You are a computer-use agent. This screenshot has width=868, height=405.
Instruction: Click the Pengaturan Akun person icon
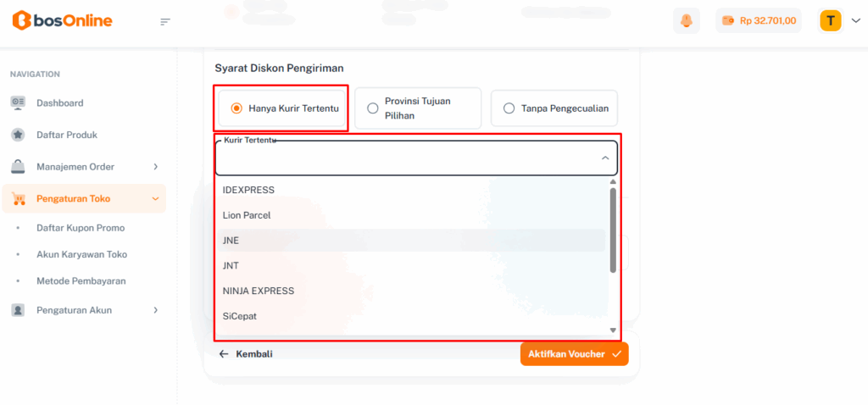pos(18,310)
